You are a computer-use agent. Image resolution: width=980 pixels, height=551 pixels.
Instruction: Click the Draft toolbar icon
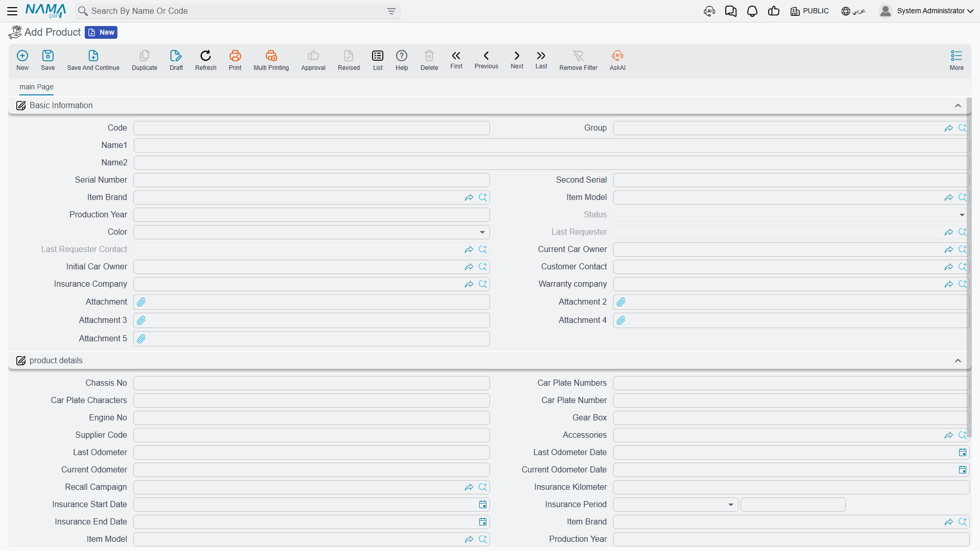point(176,60)
